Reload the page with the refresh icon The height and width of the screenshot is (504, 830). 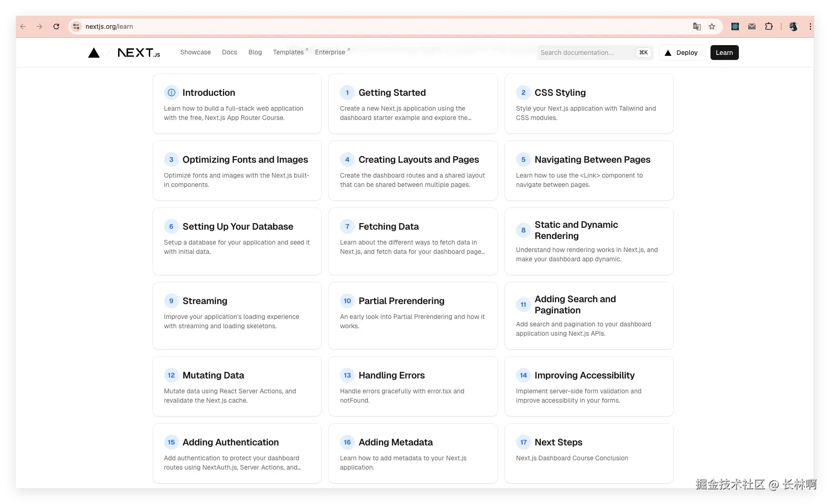pyautogui.click(x=56, y=27)
